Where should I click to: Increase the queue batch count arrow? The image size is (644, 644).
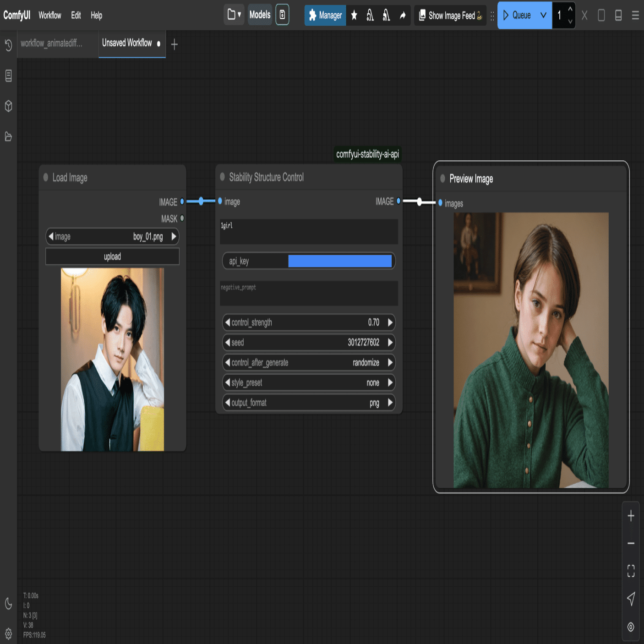point(570,9)
